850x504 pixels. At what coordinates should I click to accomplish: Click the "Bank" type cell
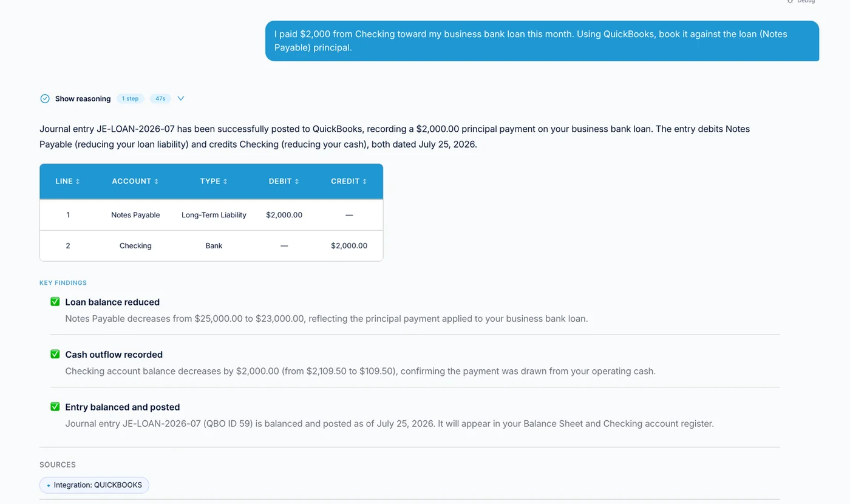click(x=214, y=246)
